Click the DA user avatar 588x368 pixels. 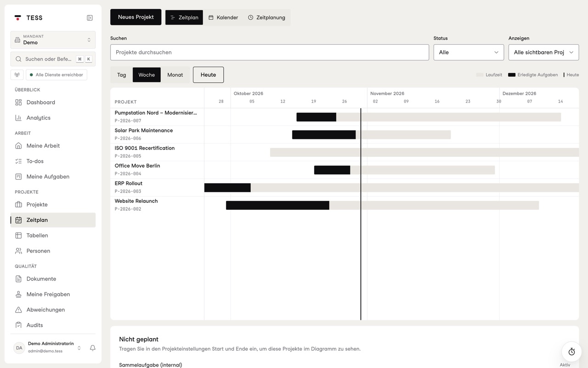pos(19,348)
